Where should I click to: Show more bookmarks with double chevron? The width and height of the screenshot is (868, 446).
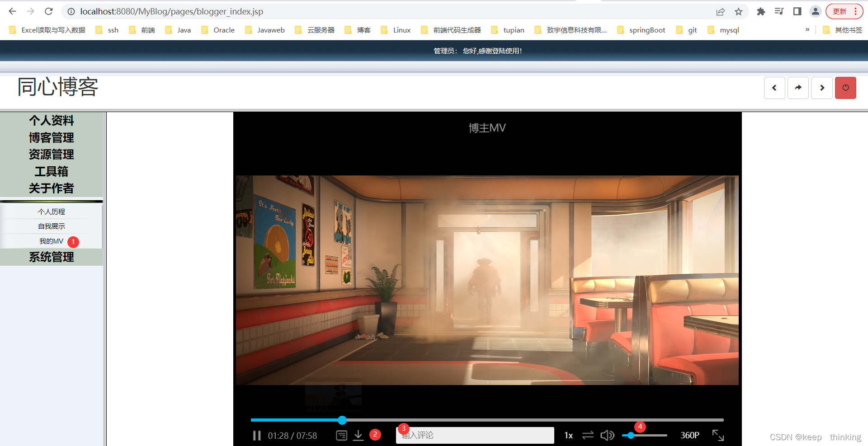[x=807, y=30]
